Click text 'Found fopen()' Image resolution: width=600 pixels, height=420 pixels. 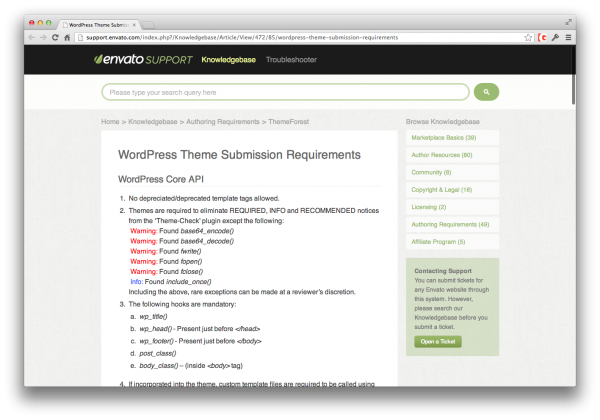[181, 261]
